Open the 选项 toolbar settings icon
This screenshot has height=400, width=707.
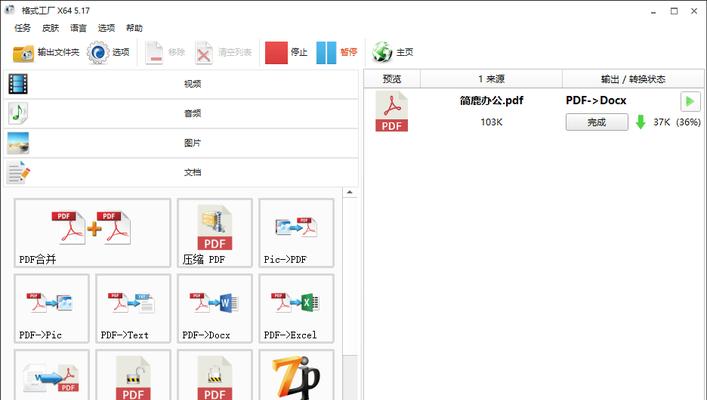tap(108, 52)
